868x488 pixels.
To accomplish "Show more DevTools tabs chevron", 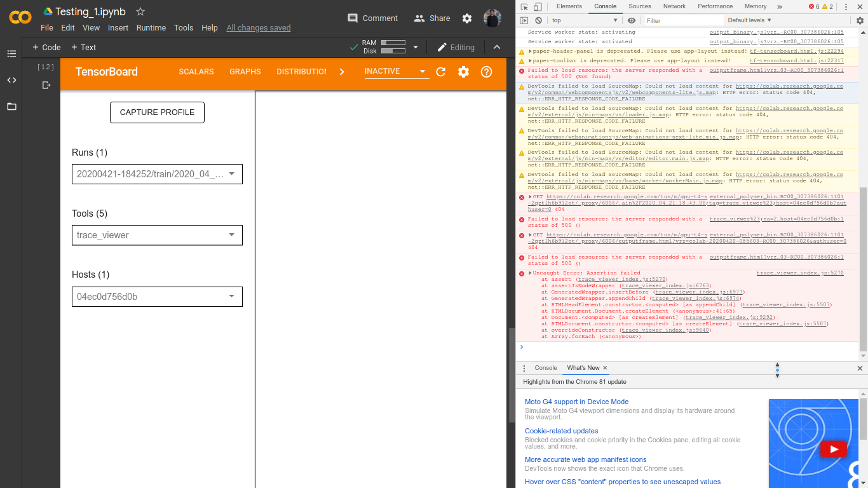I will coord(780,6).
